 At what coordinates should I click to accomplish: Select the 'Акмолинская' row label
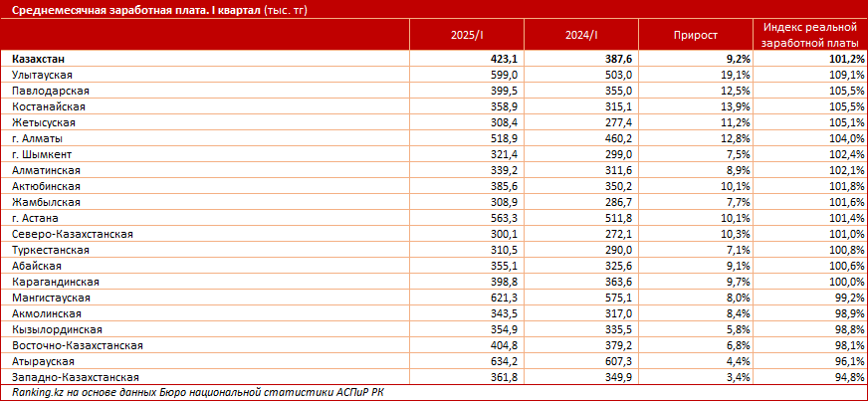coord(46,313)
